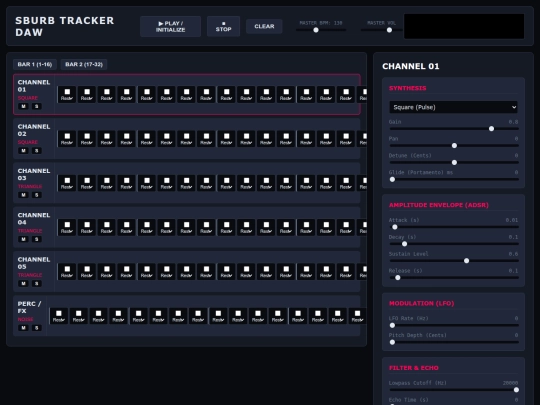540x405 pixels.
Task: Adjust the Pan slider
Action: coord(454,145)
